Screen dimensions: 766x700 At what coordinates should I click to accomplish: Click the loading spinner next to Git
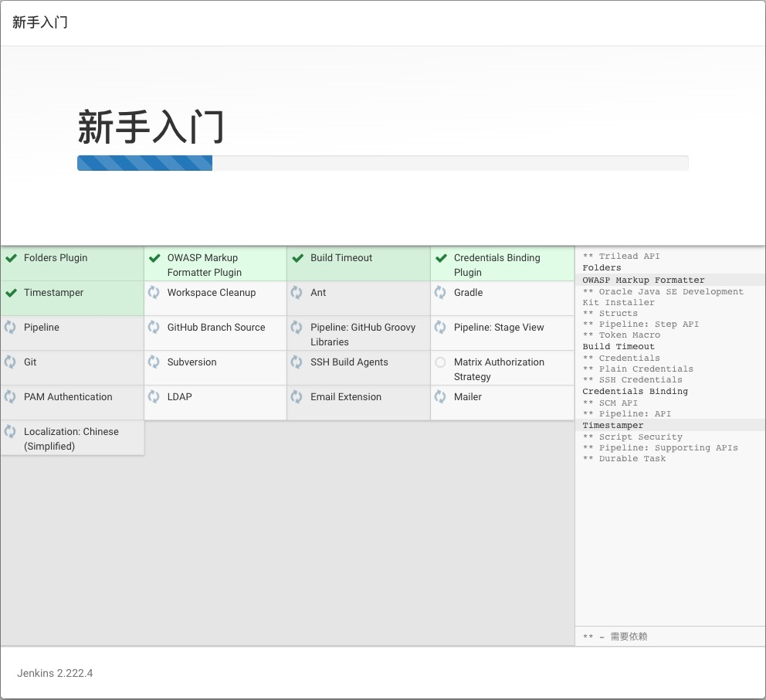pyautogui.click(x=12, y=362)
